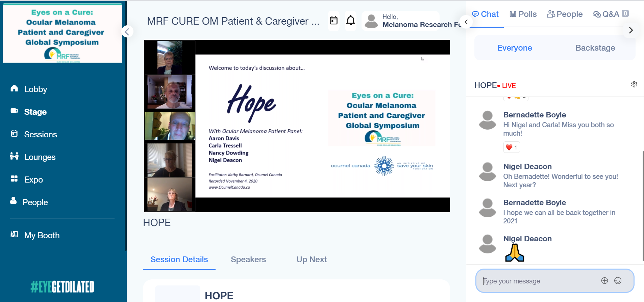Click the Sessions calendar icon in sidebar
The image size is (644, 302).
(14, 133)
